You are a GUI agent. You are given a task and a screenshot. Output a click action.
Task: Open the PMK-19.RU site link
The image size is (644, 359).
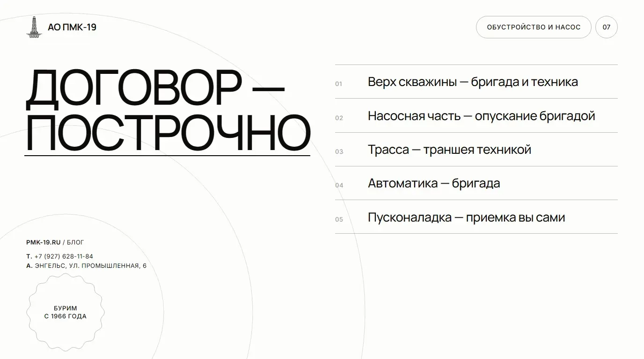44,242
